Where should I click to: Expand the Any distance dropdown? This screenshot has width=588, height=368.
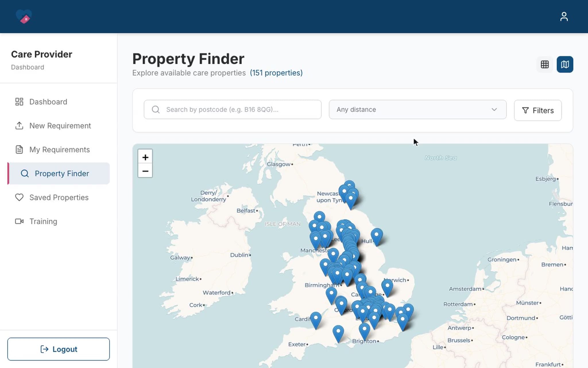click(417, 110)
